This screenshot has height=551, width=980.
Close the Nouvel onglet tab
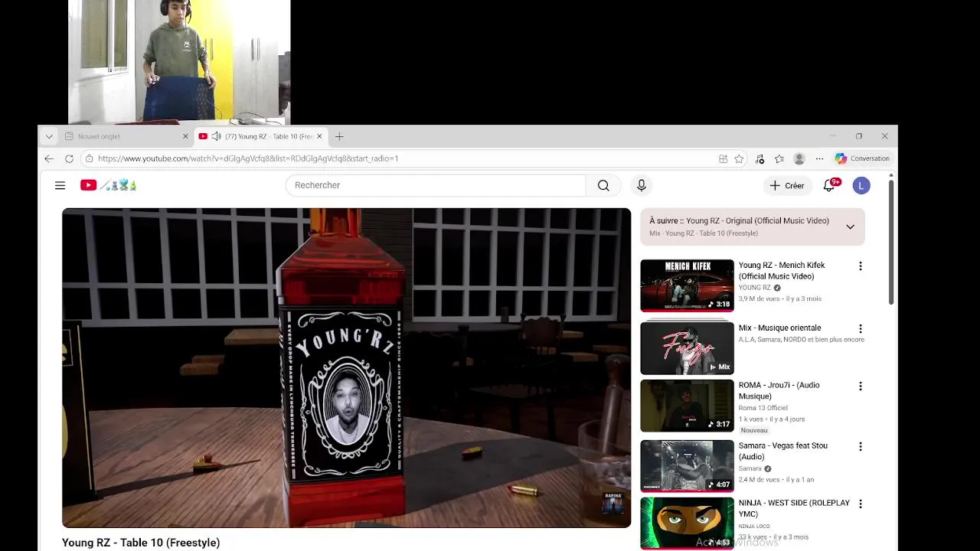point(185,136)
